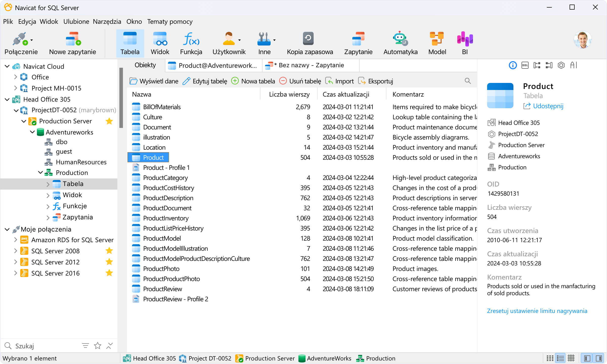The image size is (607, 364).
Task: Switch to list view in status bar
Action: click(560, 358)
